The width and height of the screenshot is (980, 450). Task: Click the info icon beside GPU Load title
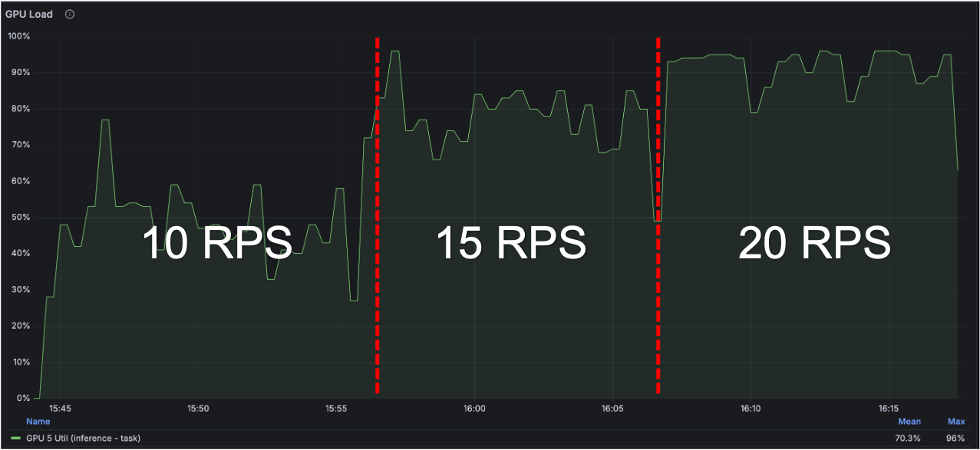[x=69, y=13]
